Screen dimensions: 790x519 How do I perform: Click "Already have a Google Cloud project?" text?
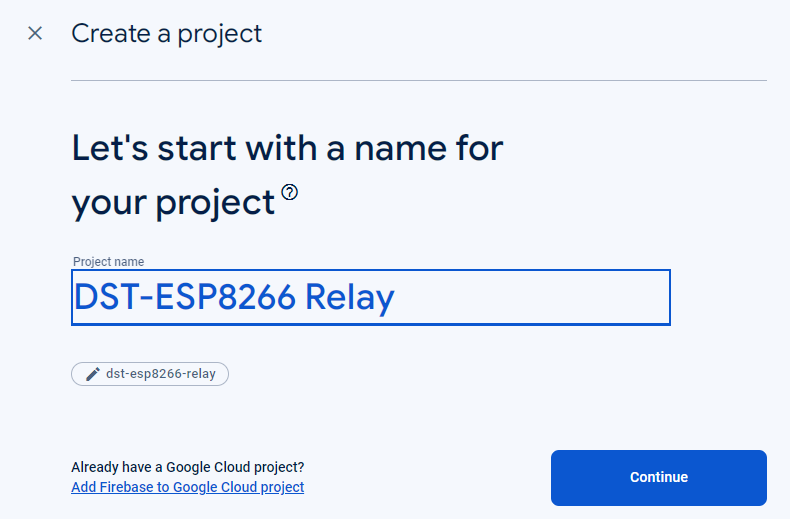(188, 467)
